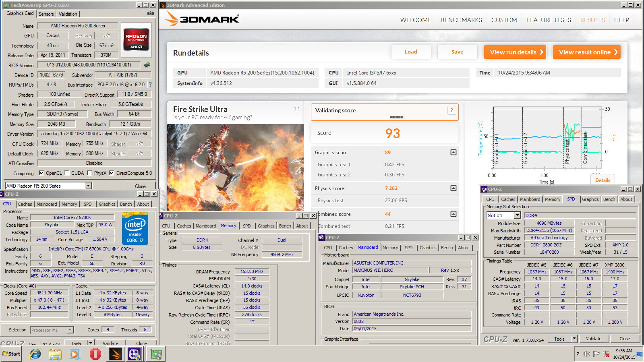Click the Start button

(x=11, y=354)
